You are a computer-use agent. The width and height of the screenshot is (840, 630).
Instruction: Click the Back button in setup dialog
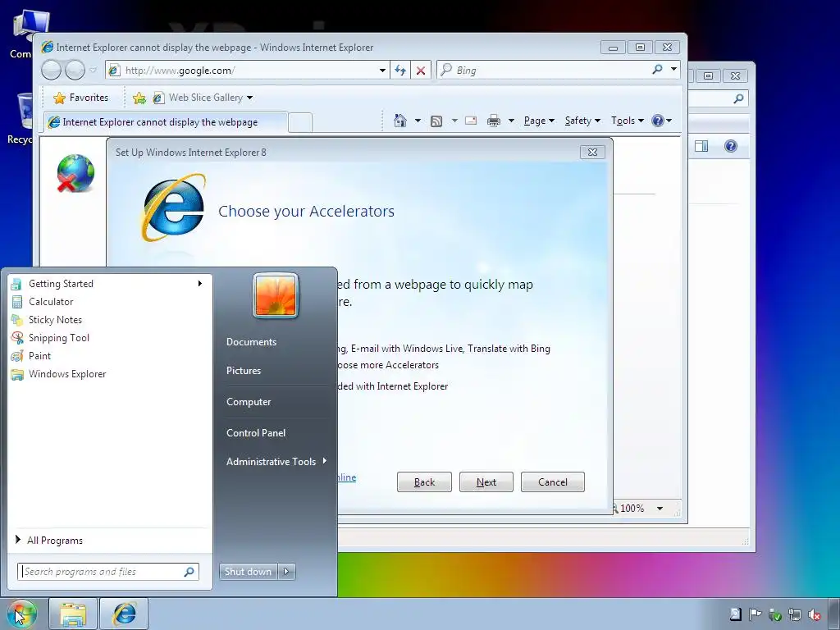tap(424, 482)
